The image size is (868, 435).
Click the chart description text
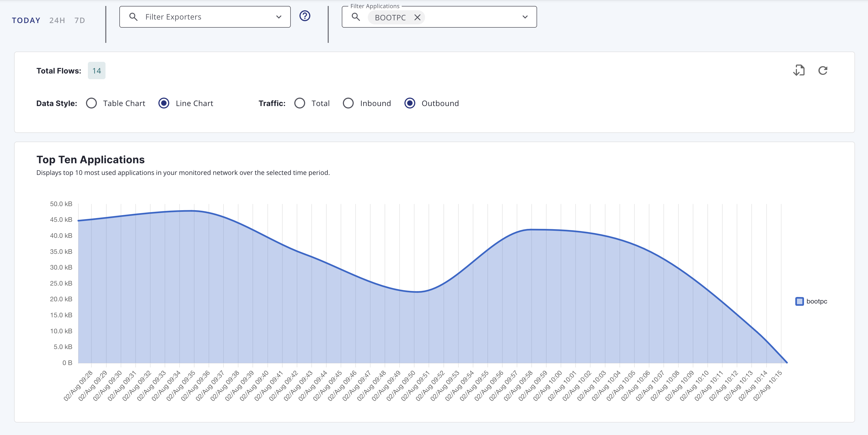tap(183, 172)
